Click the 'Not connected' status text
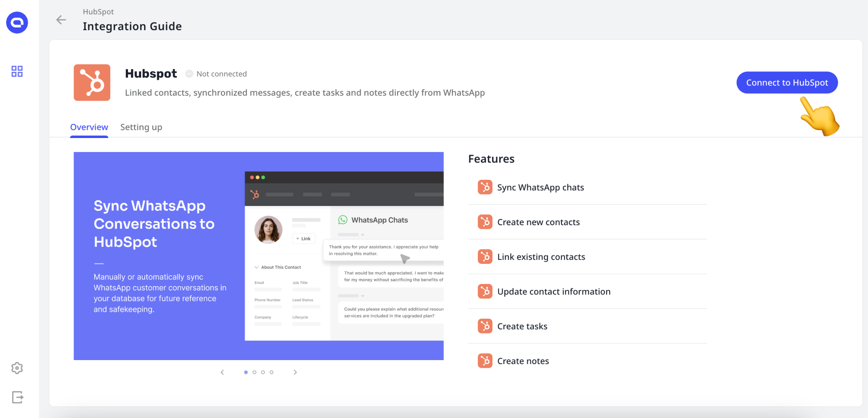Image resolution: width=868 pixels, height=418 pixels. click(221, 74)
